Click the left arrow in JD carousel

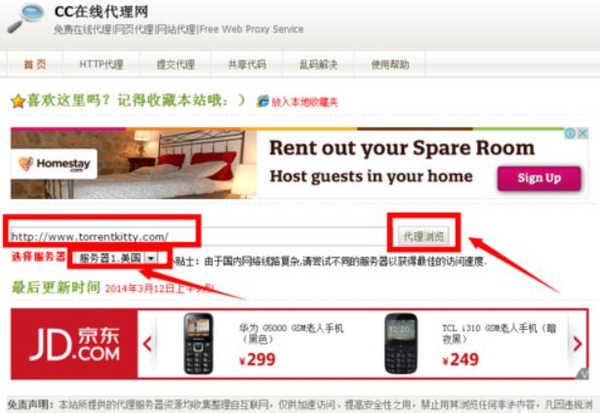pos(148,343)
